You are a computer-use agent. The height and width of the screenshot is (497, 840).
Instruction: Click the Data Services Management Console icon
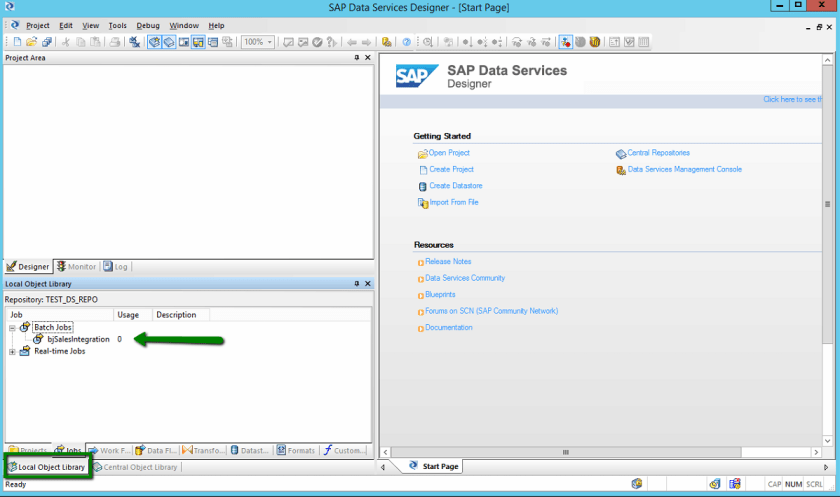(x=621, y=170)
